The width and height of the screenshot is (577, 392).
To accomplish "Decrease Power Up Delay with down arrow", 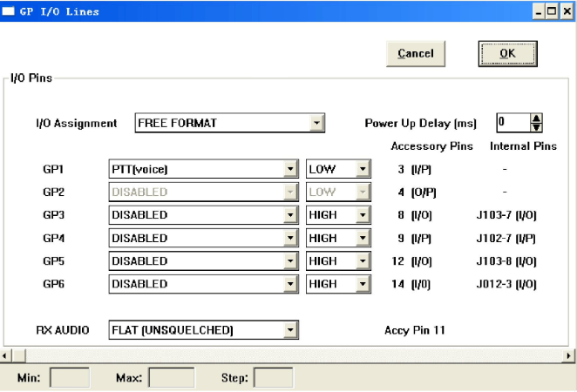I will (x=536, y=127).
